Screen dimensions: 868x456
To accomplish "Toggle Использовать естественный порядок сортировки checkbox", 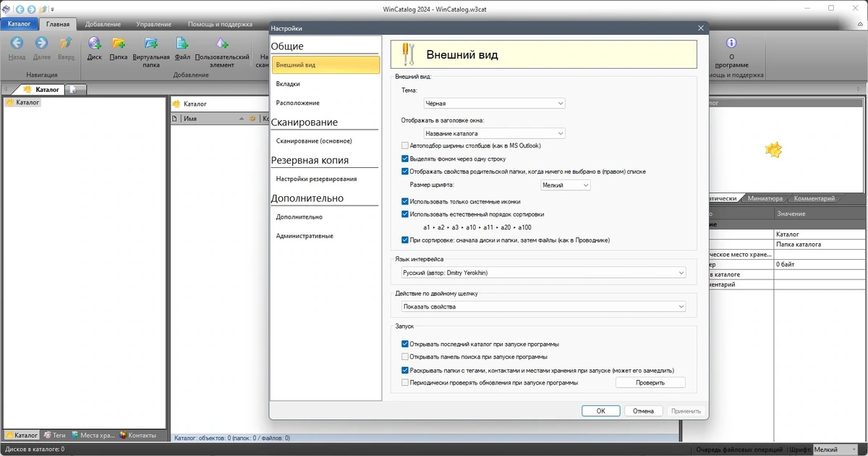I will pyautogui.click(x=405, y=214).
